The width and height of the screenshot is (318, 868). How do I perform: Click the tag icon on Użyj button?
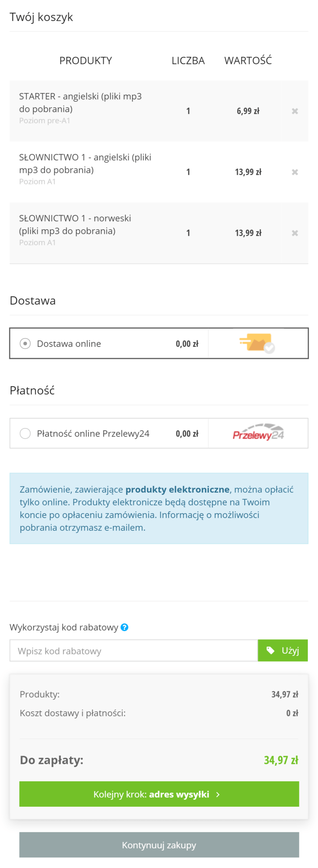pyautogui.click(x=270, y=651)
